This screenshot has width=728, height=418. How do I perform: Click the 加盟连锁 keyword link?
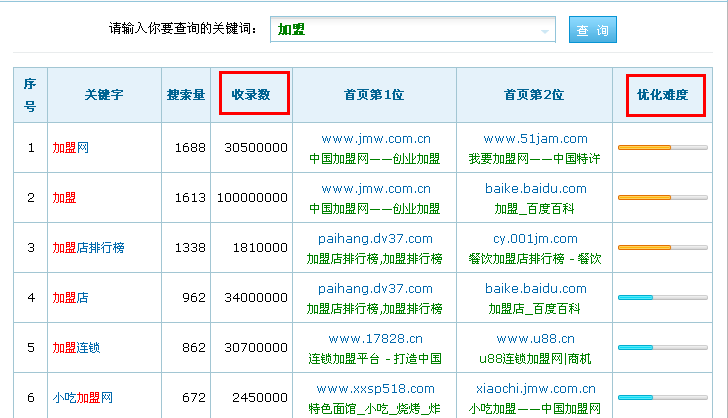point(77,348)
